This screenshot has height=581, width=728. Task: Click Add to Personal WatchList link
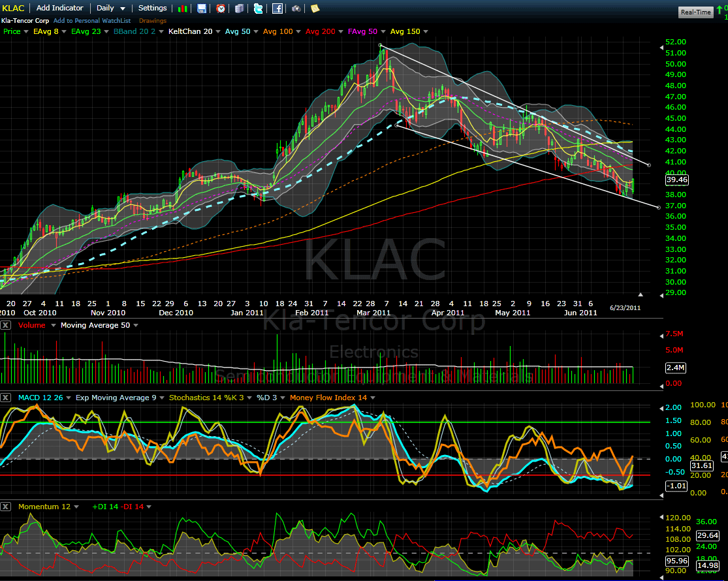tap(92, 20)
